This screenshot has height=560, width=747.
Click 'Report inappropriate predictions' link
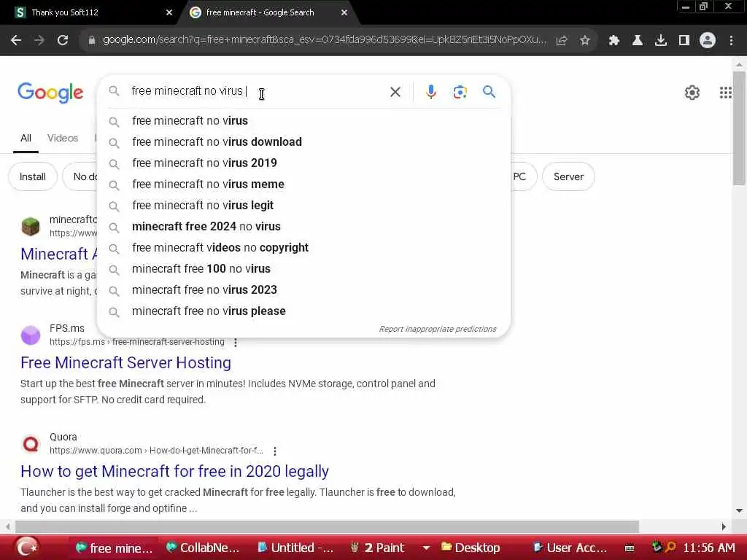438,329
